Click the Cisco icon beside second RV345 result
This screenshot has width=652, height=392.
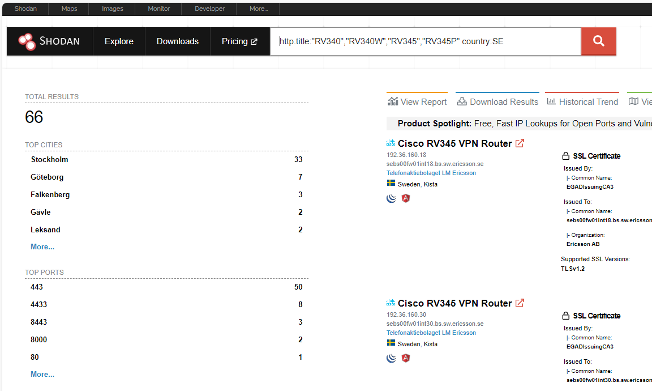coord(390,303)
